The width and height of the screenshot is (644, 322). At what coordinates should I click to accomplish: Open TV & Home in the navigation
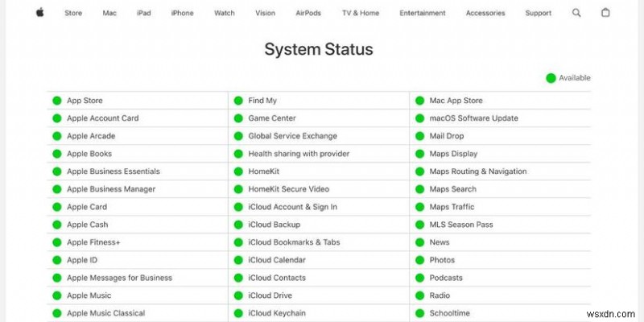pyautogui.click(x=361, y=13)
